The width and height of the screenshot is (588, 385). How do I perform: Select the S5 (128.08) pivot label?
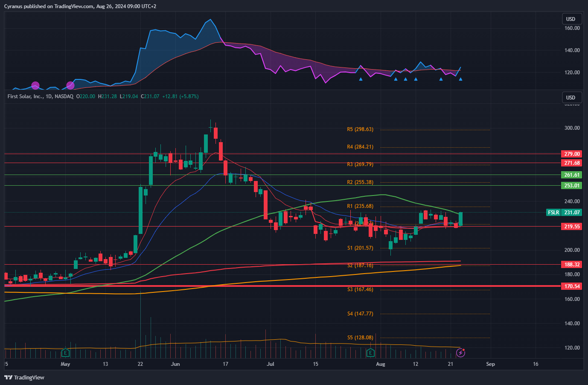tap(360, 337)
